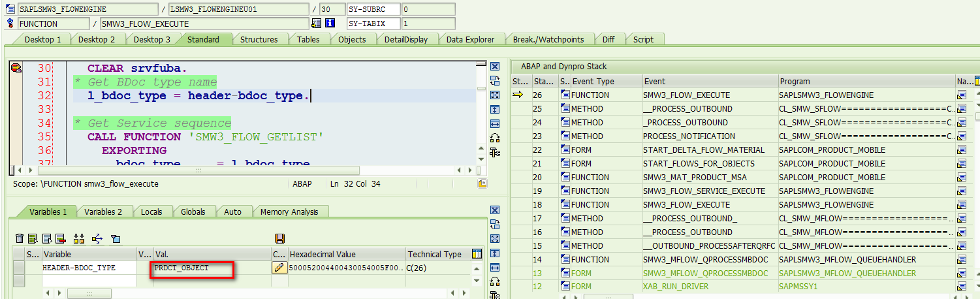Click the navigation icon in stack row 22

pos(962,150)
